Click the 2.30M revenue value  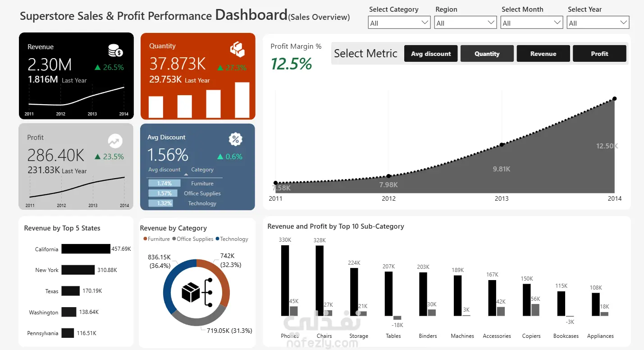(50, 65)
